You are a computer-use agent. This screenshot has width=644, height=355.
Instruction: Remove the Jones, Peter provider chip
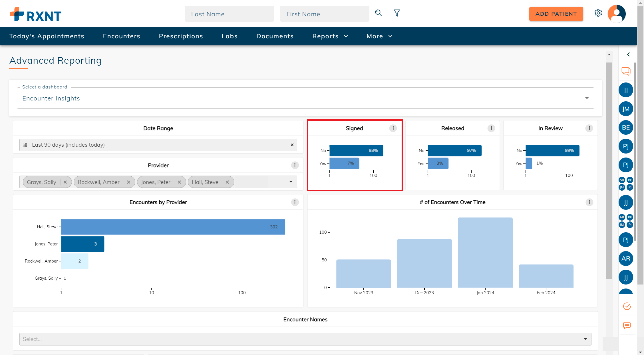coord(179,182)
